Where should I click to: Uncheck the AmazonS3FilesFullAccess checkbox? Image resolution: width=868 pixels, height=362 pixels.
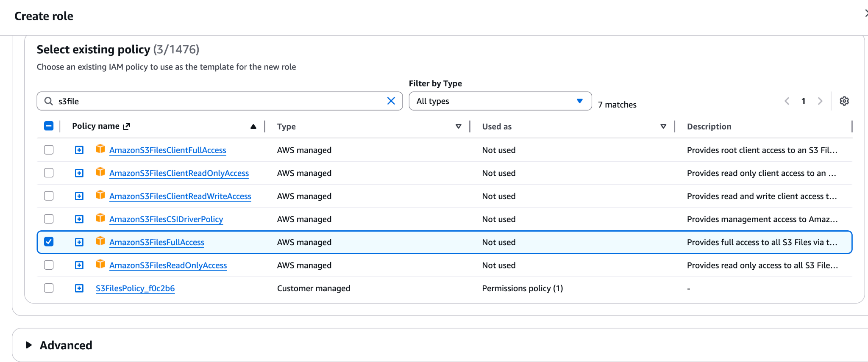[x=49, y=242]
